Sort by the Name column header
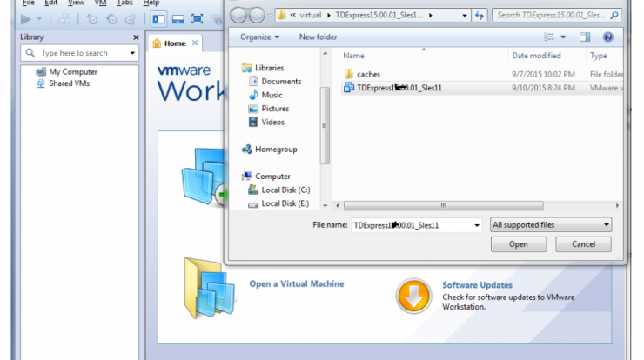 [353, 56]
